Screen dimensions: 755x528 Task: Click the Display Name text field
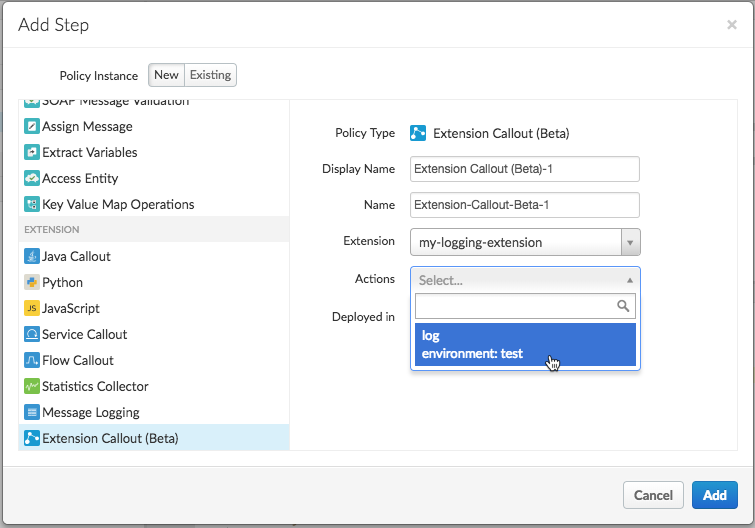coord(525,169)
